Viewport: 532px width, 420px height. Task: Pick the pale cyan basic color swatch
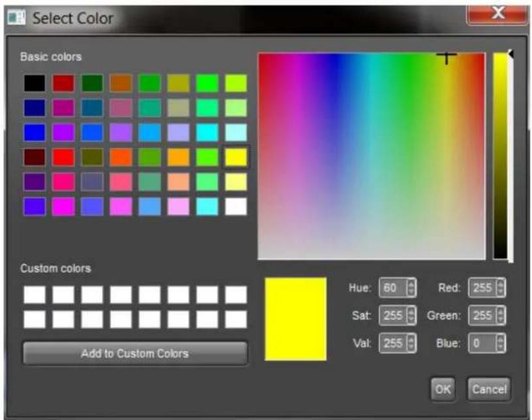pos(236,133)
